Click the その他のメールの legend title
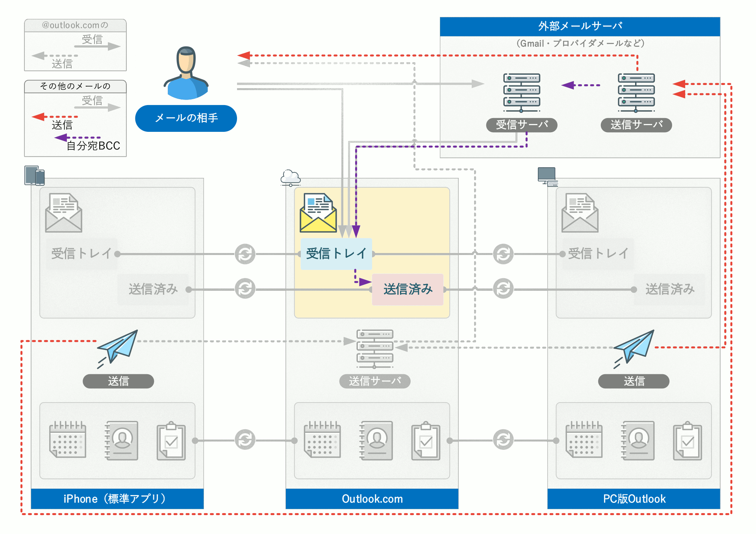The height and width of the screenshot is (534, 756). click(75, 86)
